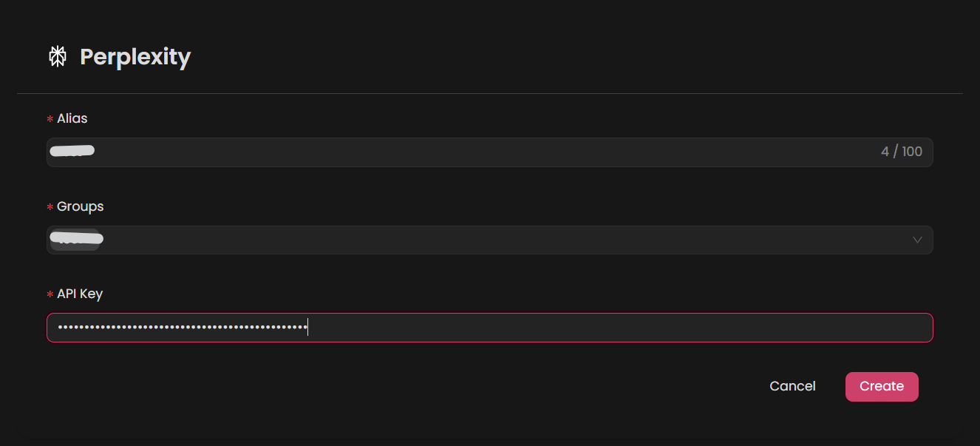Image resolution: width=980 pixels, height=446 pixels.
Task: Click the API Key field label
Action: (x=80, y=294)
